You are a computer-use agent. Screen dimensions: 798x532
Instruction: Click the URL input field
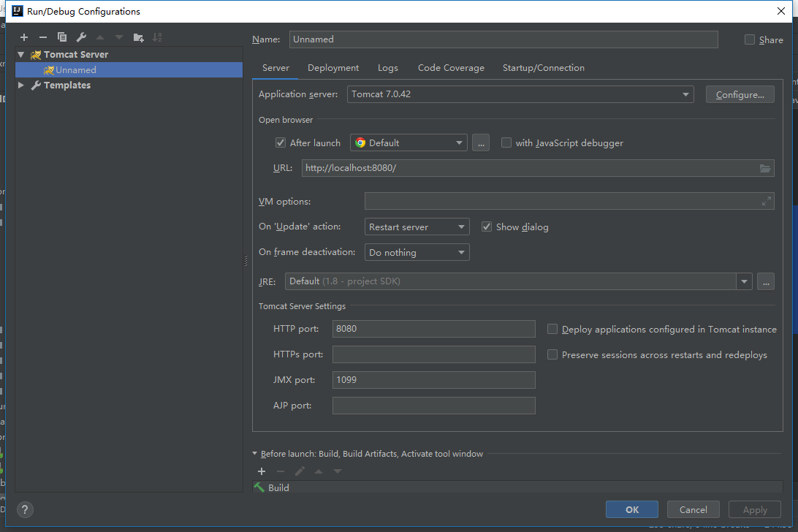pos(538,168)
